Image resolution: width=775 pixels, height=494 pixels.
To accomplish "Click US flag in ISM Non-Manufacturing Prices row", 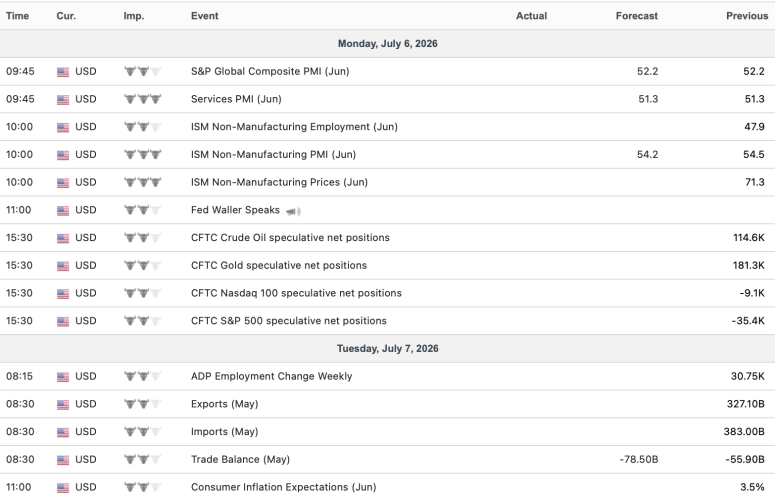I will click(x=63, y=182).
